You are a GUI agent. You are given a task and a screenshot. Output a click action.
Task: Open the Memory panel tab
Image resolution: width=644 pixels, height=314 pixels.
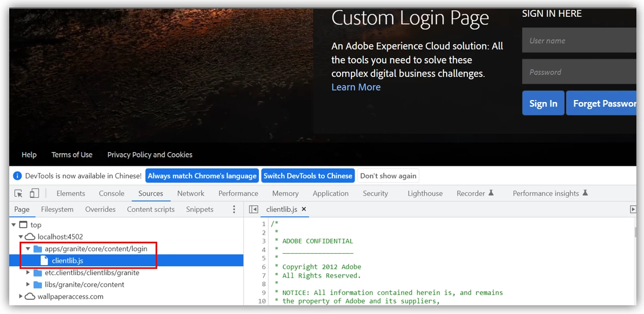(x=285, y=193)
